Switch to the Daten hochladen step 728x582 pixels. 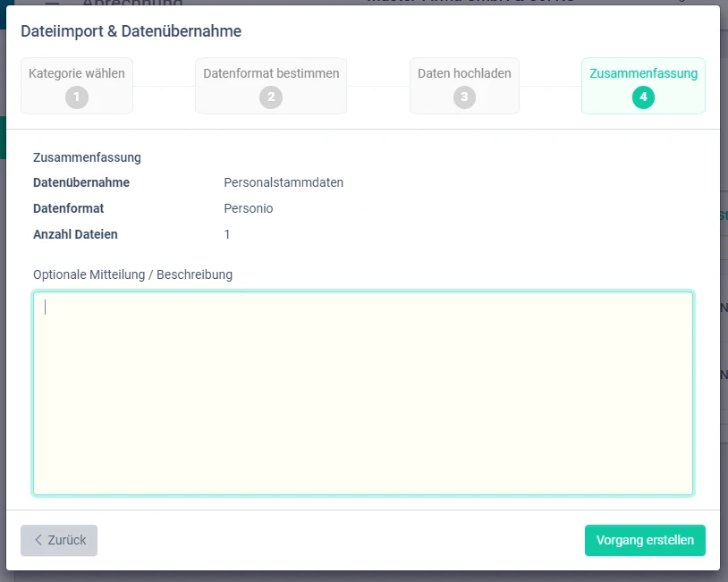pos(464,74)
